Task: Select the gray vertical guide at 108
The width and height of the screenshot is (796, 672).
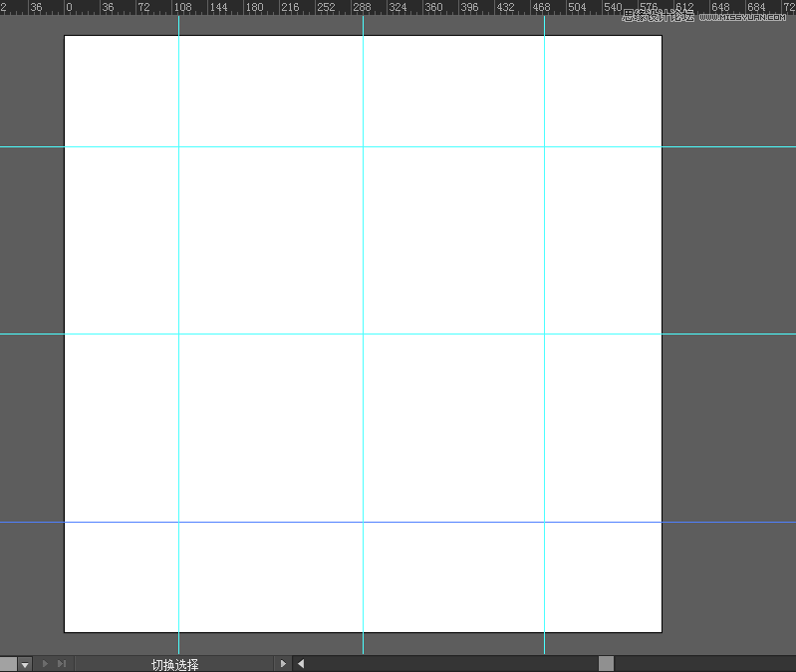Action: (178, 249)
